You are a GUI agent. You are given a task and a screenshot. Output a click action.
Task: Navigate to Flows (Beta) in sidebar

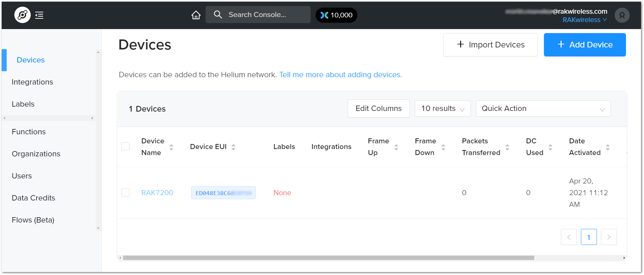click(x=33, y=220)
